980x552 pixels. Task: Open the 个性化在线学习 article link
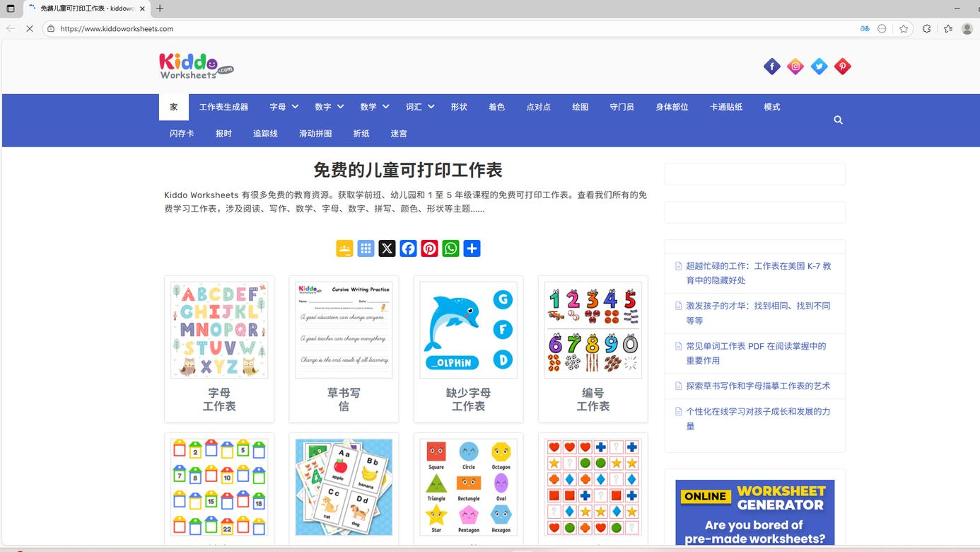(758, 418)
